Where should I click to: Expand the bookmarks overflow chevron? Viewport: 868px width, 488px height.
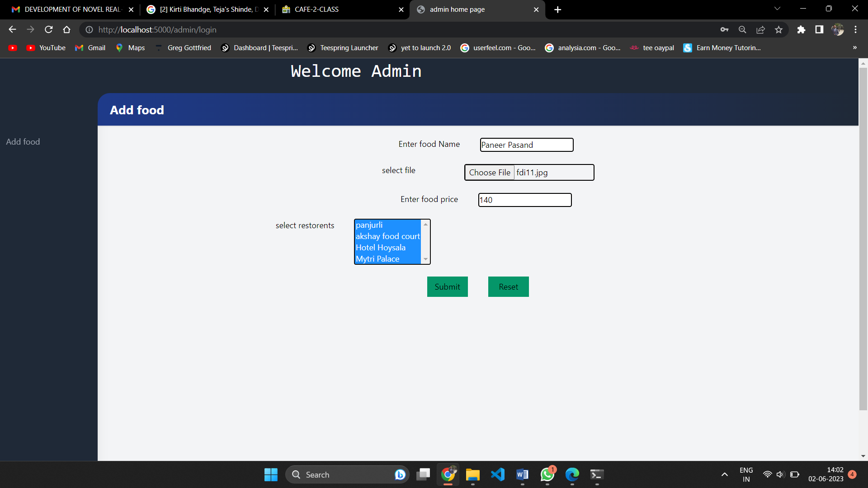pos(855,47)
